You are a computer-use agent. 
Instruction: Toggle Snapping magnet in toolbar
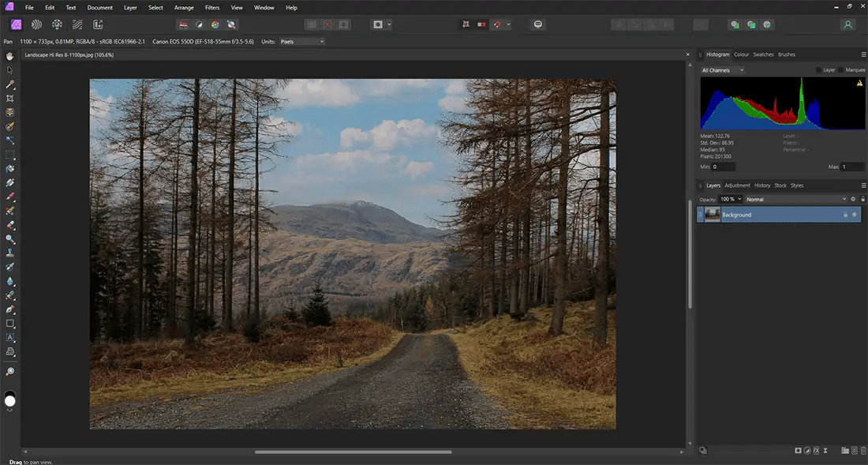[496, 24]
